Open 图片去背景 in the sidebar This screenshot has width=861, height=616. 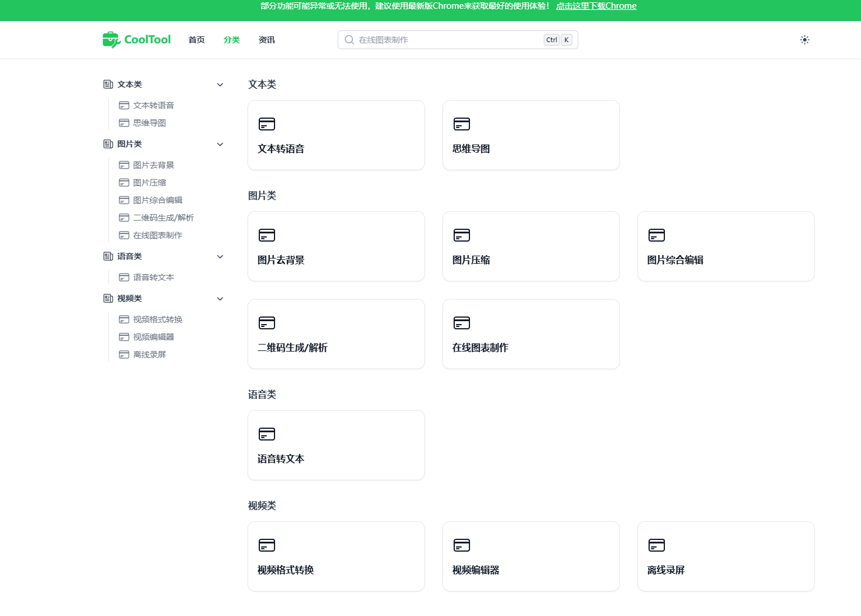click(x=153, y=165)
